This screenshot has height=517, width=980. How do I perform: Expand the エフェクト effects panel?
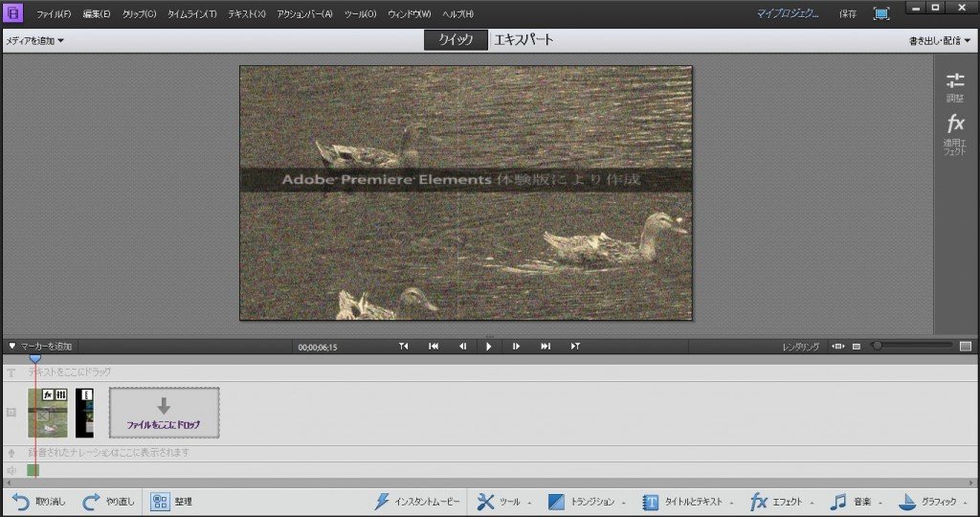782,502
